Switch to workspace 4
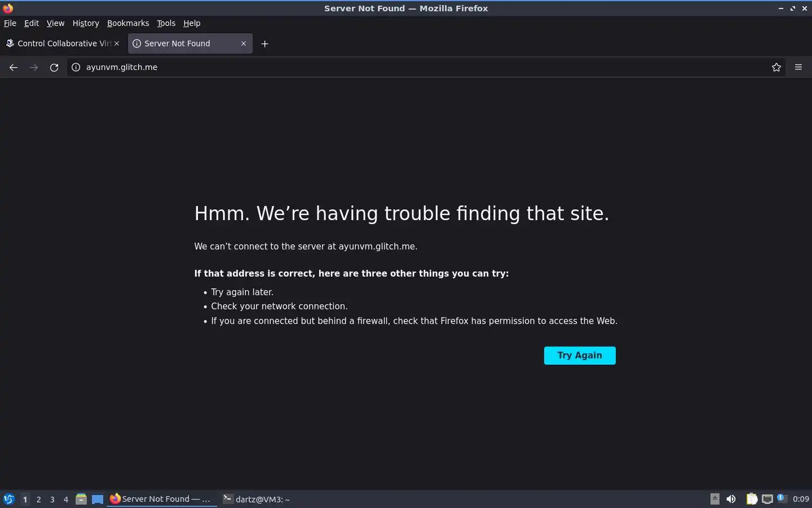Viewport: 812px width, 508px height. [x=65, y=499]
